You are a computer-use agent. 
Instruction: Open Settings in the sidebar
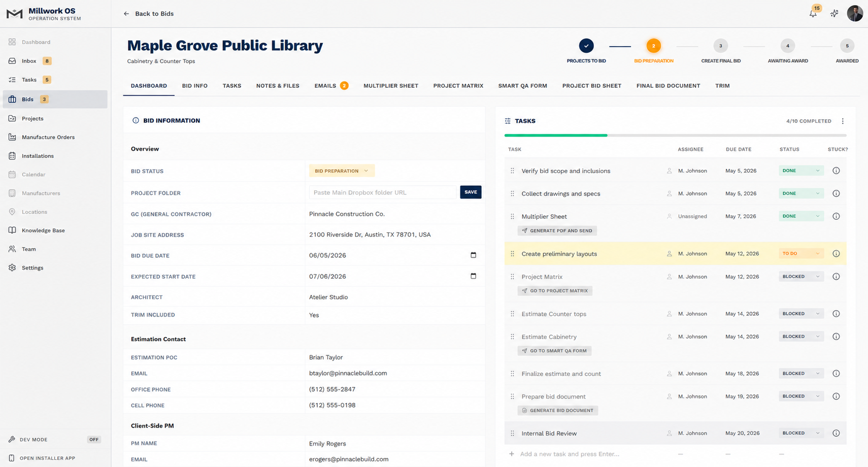[x=55, y=268]
